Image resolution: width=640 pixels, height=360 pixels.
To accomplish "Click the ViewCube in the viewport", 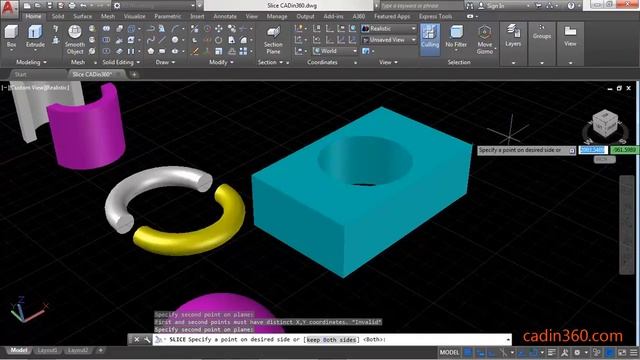I will click(x=605, y=124).
